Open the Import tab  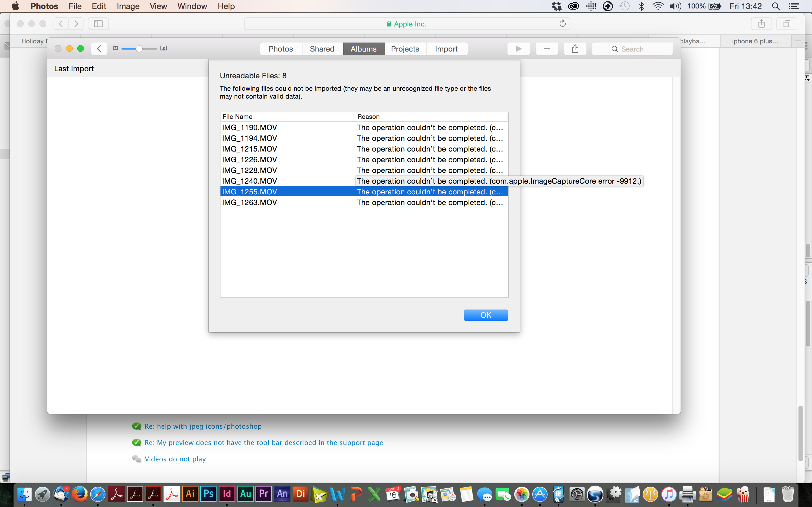tap(446, 49)
